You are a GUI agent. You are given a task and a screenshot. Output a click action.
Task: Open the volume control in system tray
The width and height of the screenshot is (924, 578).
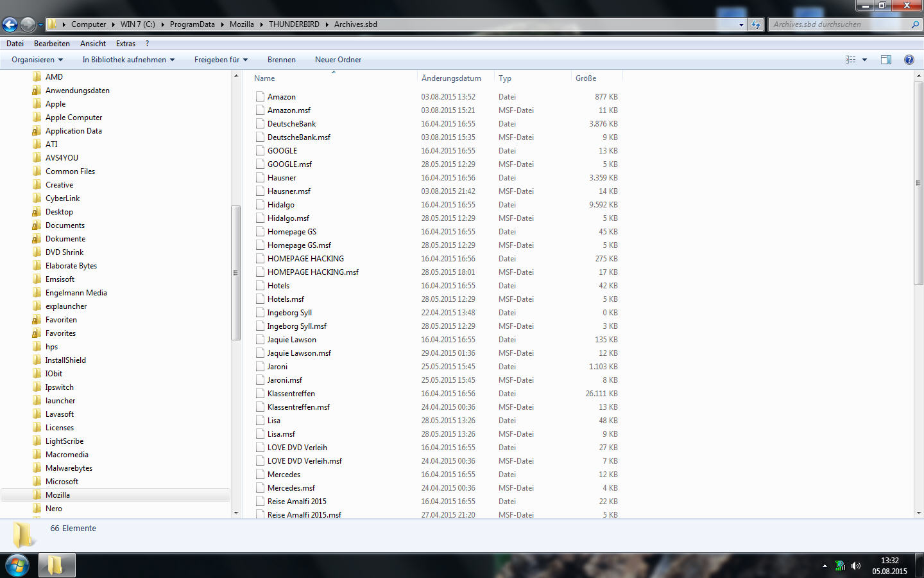coord(856,566)
